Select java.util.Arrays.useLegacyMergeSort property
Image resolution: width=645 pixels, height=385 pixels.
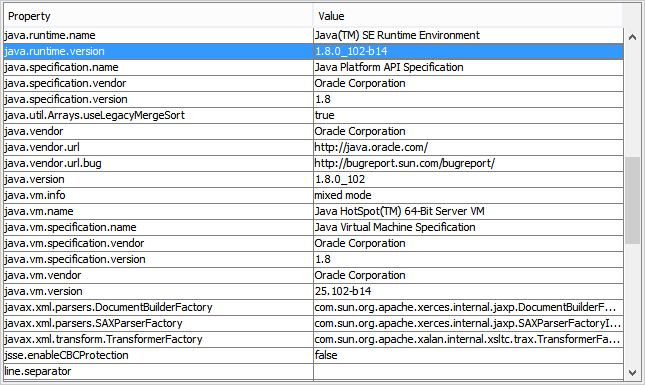(158, 116)
